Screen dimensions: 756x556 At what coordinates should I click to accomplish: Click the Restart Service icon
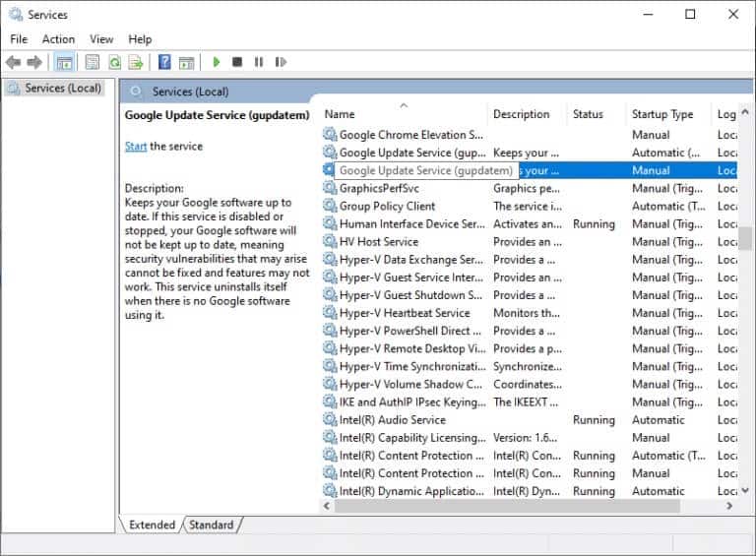click(x=281, y=62)
